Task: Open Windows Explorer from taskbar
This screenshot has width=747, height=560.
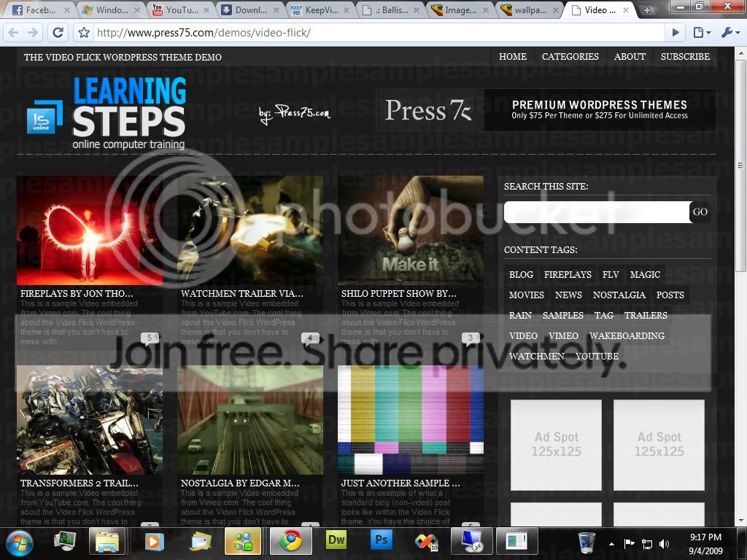Action: (x=109, y=542)
